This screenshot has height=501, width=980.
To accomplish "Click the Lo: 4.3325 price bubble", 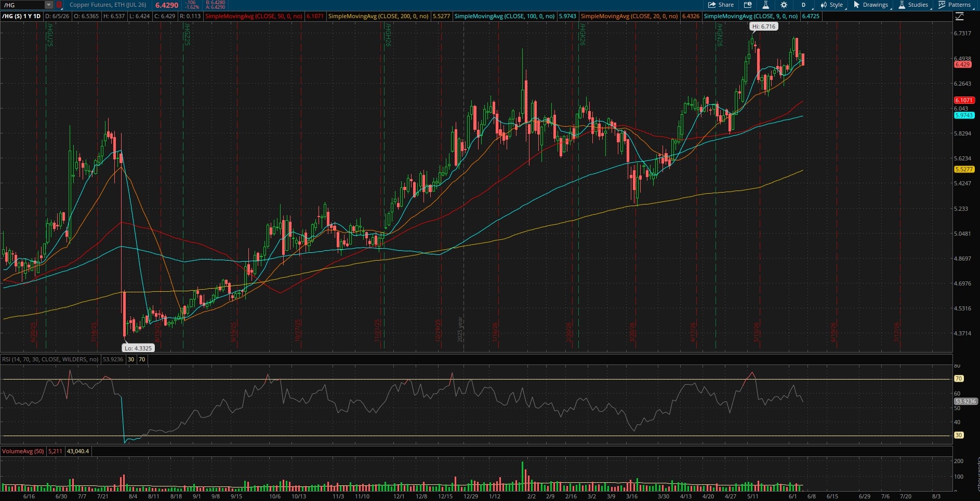I will [138, 348].
